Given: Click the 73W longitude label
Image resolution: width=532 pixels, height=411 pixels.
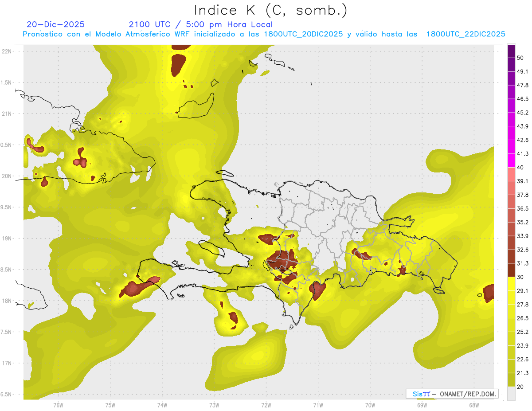Looking at the screenshot, I should point(214,405).
